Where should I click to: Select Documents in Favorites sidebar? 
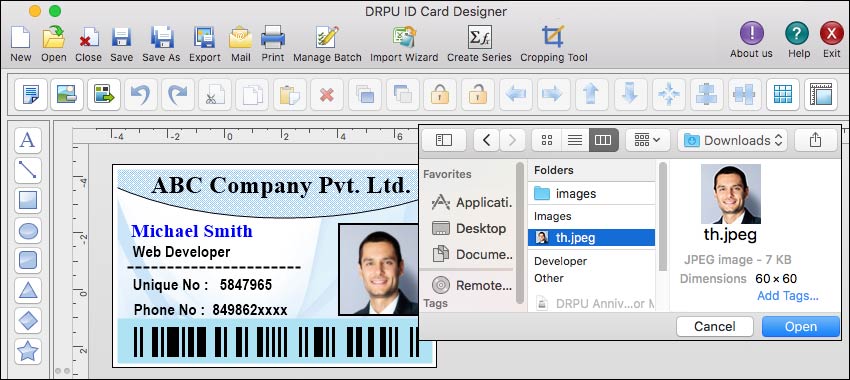pos(472,254)
